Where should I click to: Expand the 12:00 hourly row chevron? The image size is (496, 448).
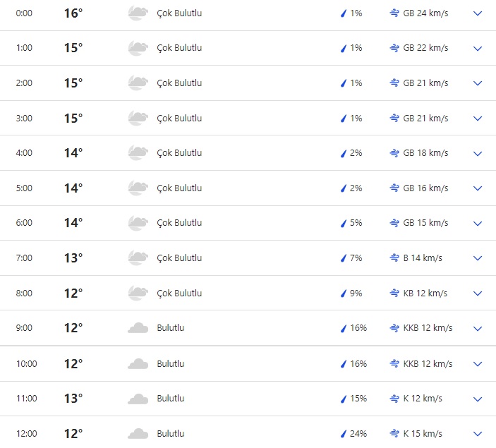coord(478,433)
